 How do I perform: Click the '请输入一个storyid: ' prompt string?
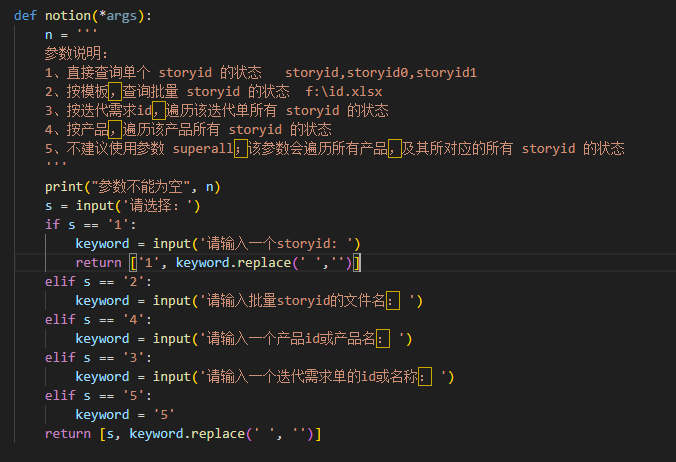280,243
